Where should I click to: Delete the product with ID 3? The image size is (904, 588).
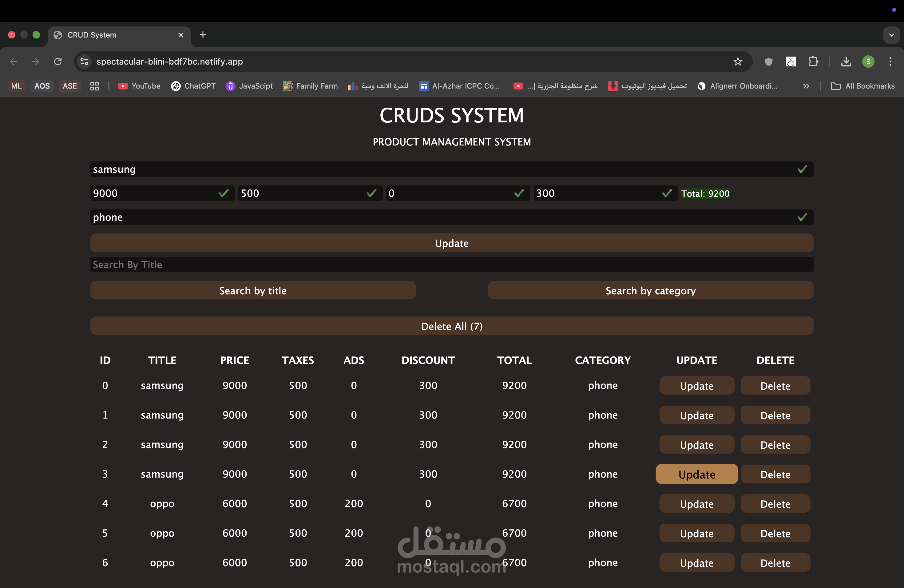click(x=775, y=475)
